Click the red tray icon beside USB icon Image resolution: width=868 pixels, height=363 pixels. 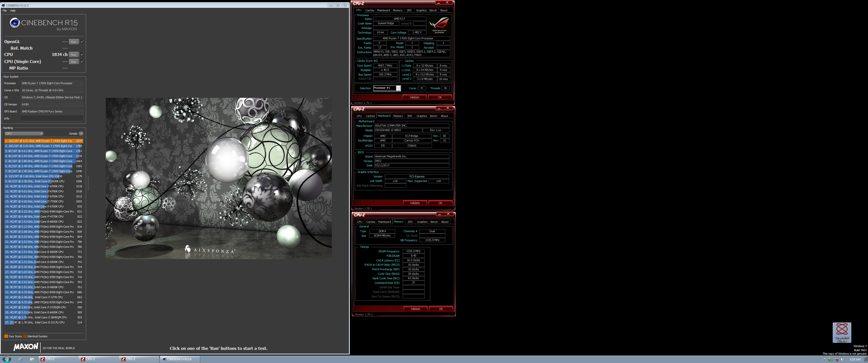pyautogui.click(x=824, y=359)
